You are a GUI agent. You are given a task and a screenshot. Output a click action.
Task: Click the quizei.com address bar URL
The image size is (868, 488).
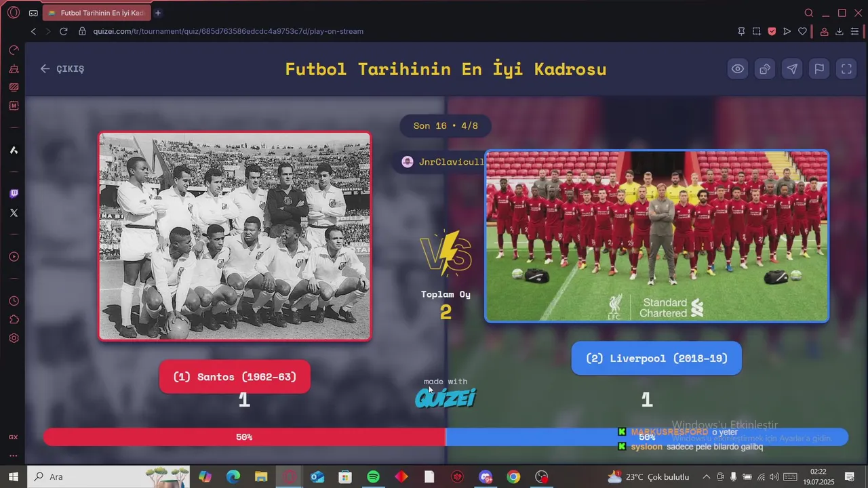pyautogui.click(x=229, y=31)
